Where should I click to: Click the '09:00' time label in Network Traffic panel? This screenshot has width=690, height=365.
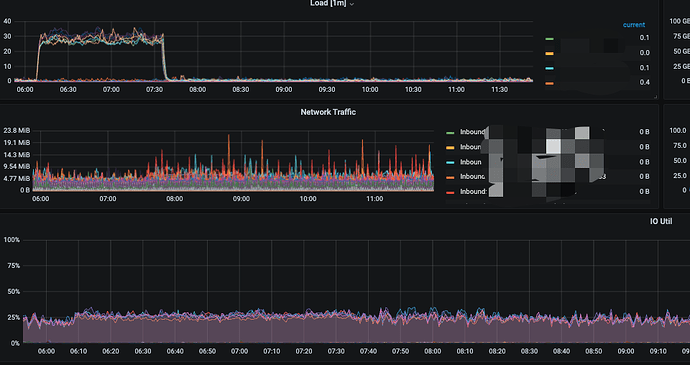241,199
